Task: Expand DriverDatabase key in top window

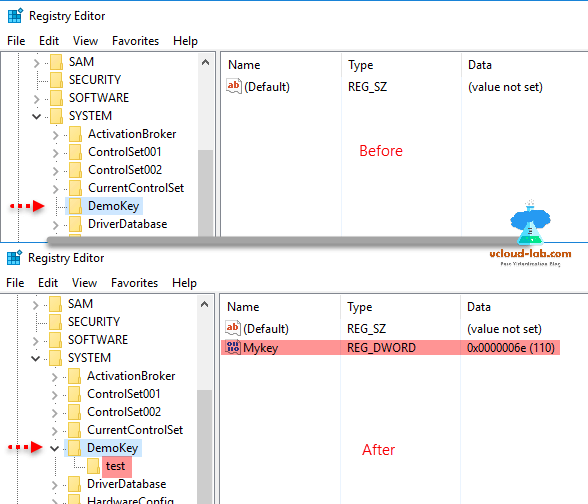Action: [56, 225]
